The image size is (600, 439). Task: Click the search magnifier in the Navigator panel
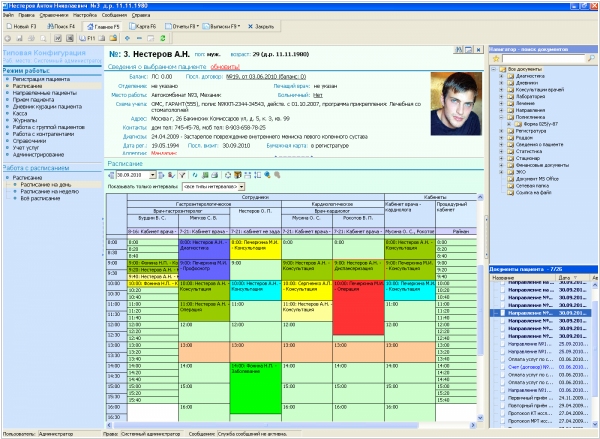pyautogui.click(x=591, y=58)
